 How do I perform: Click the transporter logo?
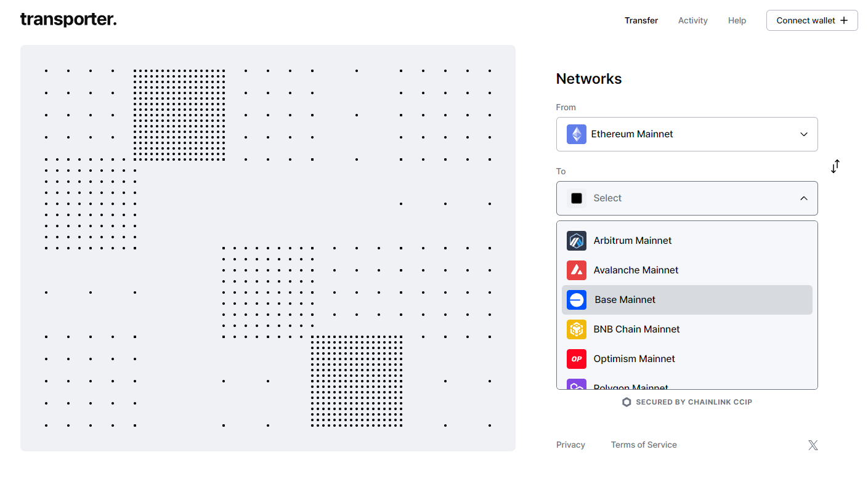tap(68, 20)
